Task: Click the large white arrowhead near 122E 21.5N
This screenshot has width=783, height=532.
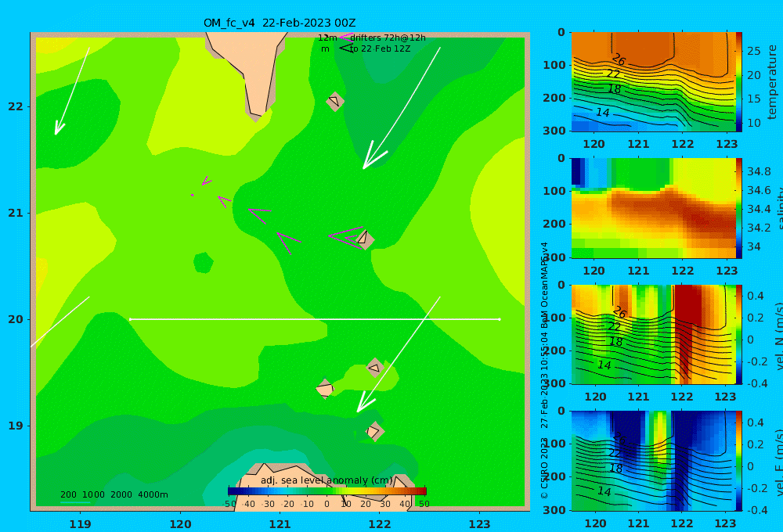Action: coord(373,156)
